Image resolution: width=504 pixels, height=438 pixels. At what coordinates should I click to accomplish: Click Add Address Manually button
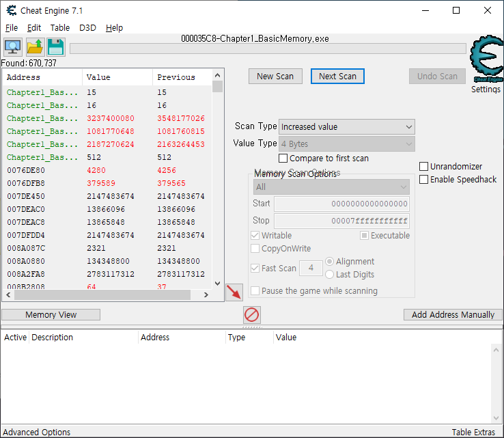click(x=453, y=314)
